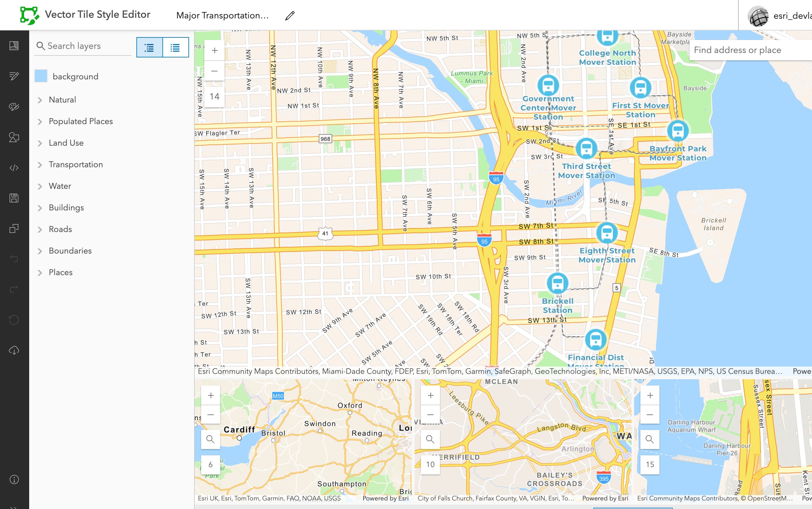The image size is (812, 509).
Task: Expand the Buildings layer group
Action: point(40,208)
